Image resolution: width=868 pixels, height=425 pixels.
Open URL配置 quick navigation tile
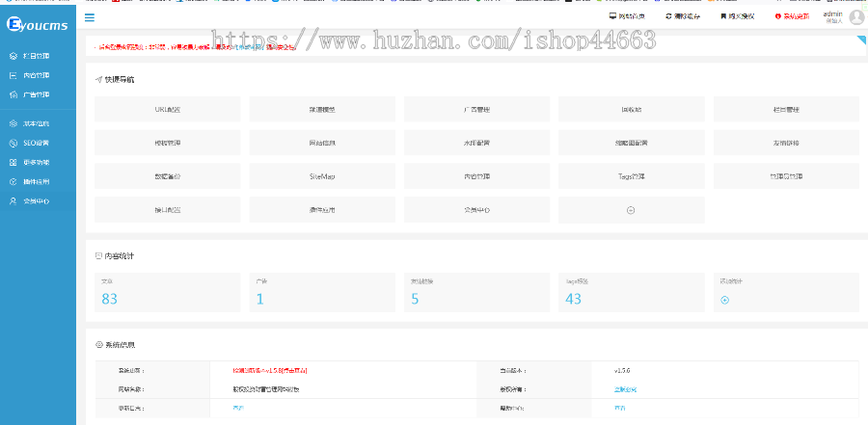(167, 109)
